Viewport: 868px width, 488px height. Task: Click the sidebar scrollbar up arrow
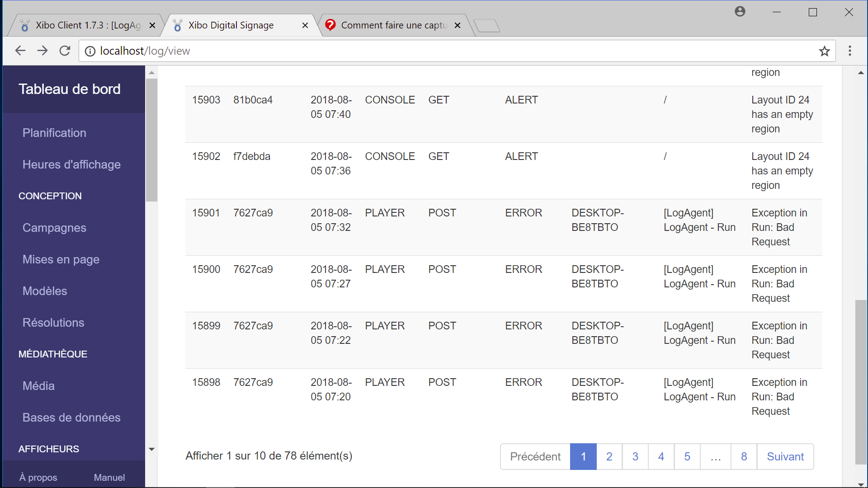coord(151,72)
